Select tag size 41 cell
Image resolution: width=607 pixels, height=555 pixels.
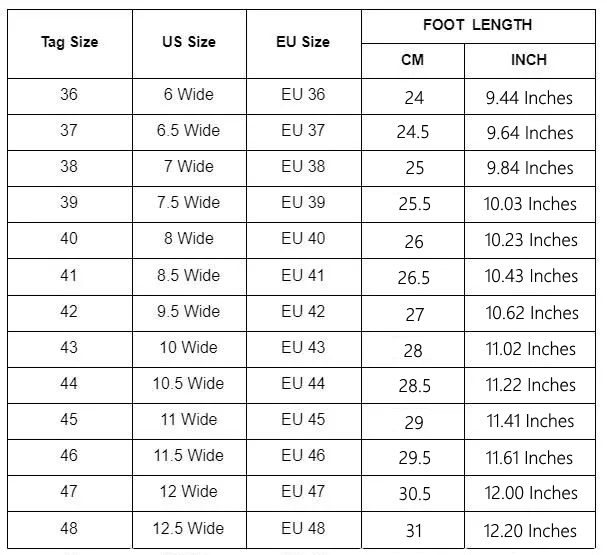[70, 277]
